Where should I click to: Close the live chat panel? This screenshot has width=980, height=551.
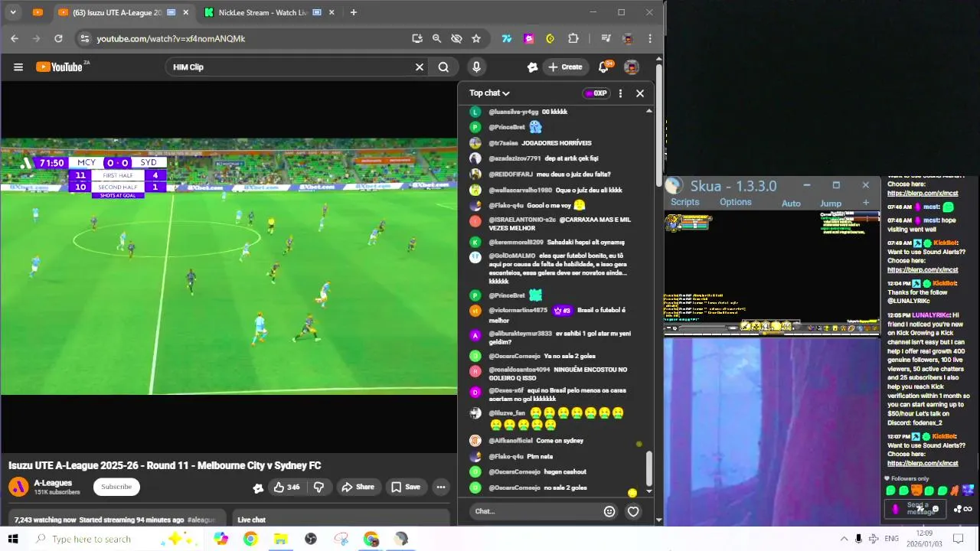(x=640, y=93)
